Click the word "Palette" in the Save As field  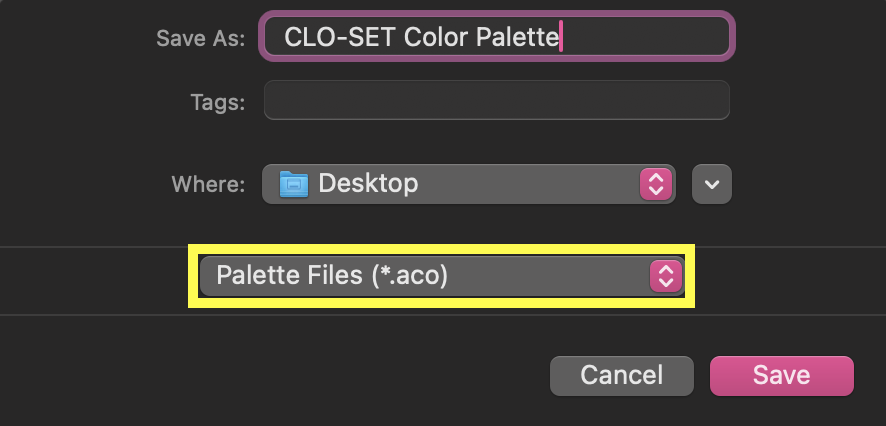517,37
